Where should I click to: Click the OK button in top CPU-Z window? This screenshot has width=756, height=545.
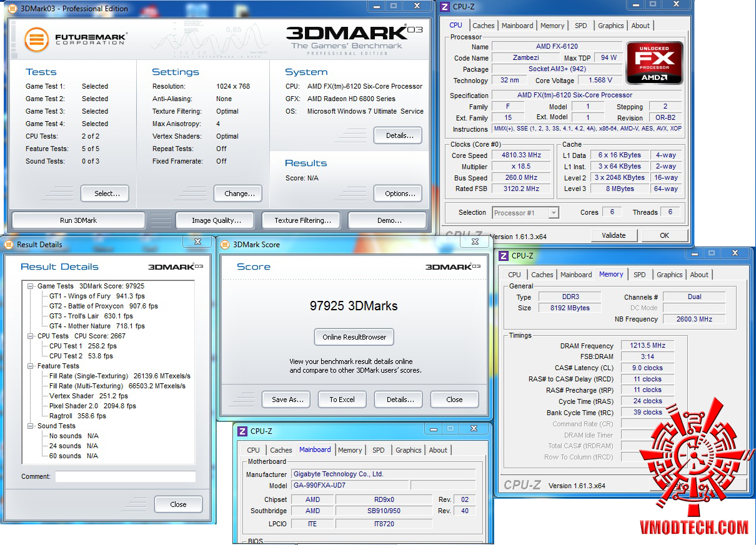pyautogui.click(x=664, y=235)
